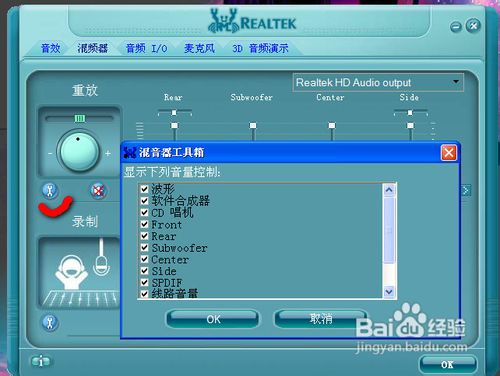This screenshot has height=376, width=500.
Task: Toggle the CD 唱机 checkbox
Action: (144, 212)
